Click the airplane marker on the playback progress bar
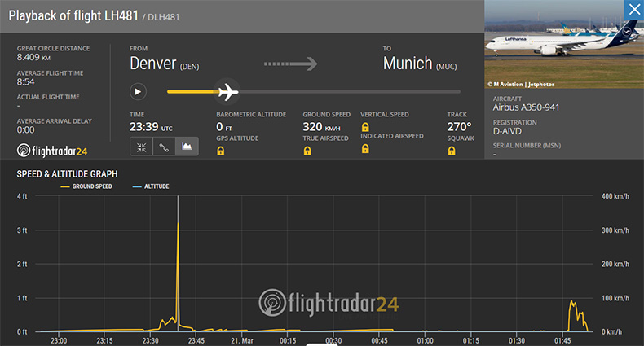 tap(227, 91)
